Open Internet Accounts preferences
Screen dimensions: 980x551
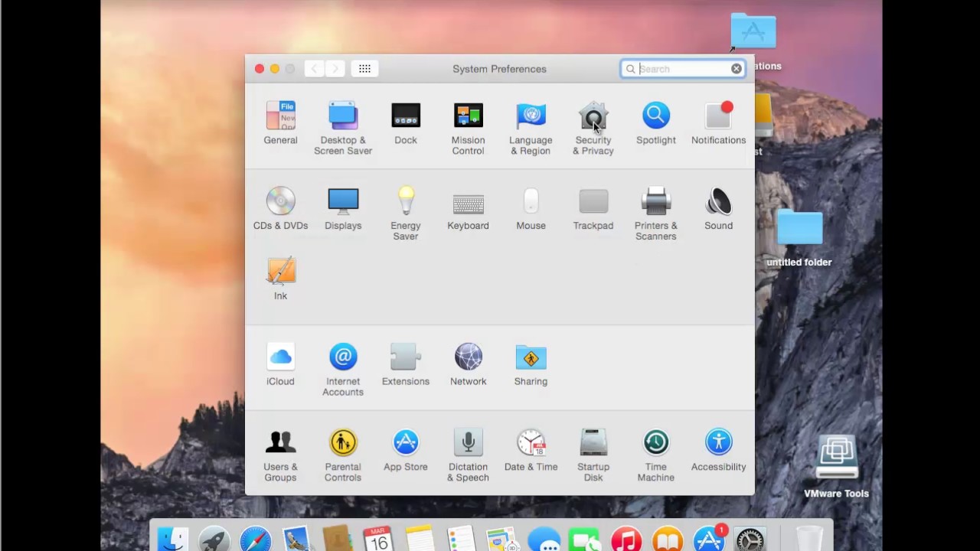(x=343, y=370)
